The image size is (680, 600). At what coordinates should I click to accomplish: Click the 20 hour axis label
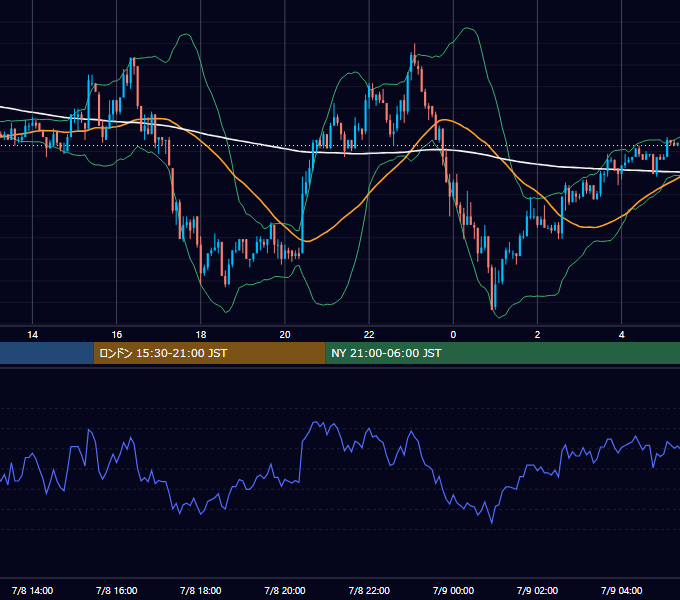(x=285, y=335)
